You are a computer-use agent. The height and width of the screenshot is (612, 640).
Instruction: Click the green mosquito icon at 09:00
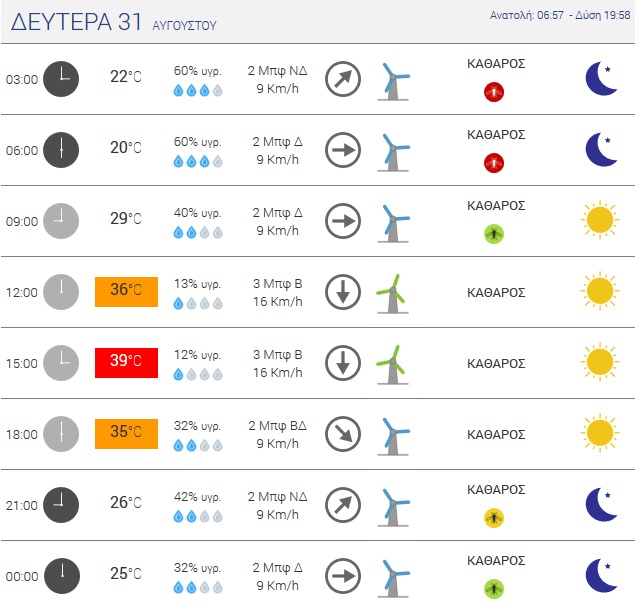pyautogui.click(x=494, y=234)
